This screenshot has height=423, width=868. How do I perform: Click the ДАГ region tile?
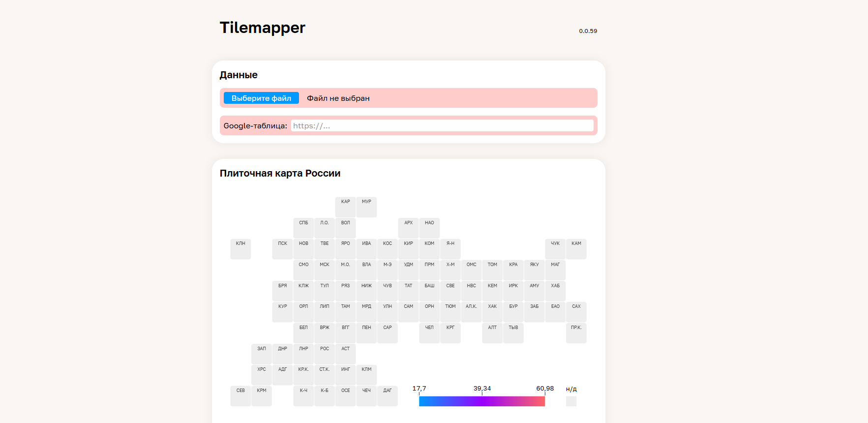(388, 396)
